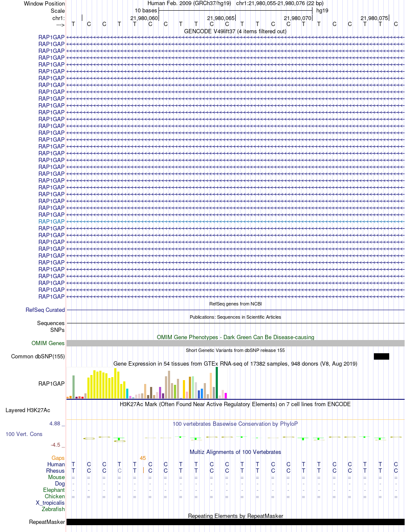Image resolution: width=405 pixels, height=532 pixels.
Task: Select the Mouse alignment row label
Action: 57,477
